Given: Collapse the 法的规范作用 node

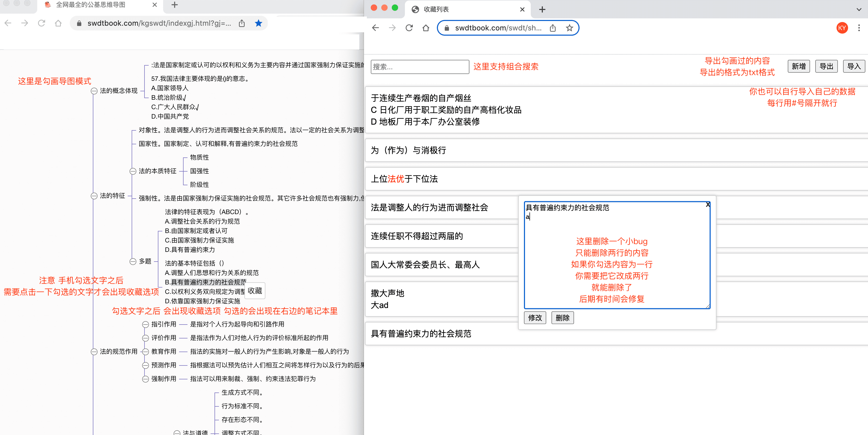Looking at the screenshot, I should [94, 352].
